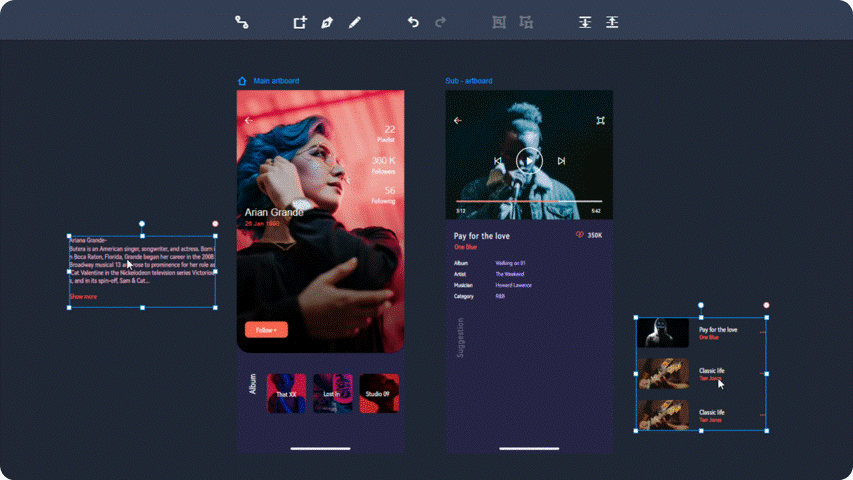Screen dimensions: 853x480
Task: Click red dot handle above bio text box
Action: [215, 224]
